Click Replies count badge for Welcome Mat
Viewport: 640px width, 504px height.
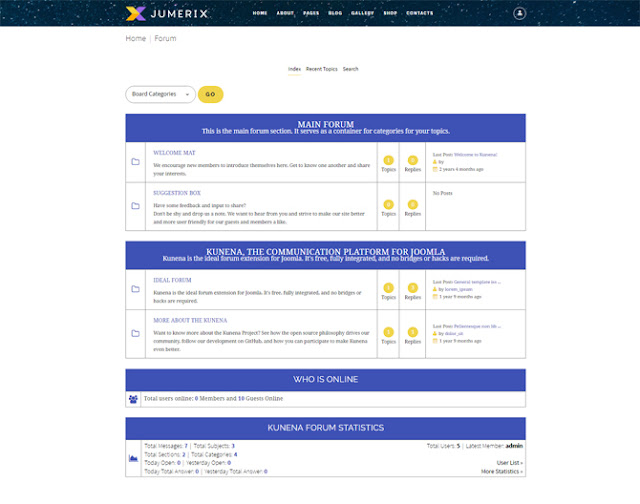tap(413, 160)
